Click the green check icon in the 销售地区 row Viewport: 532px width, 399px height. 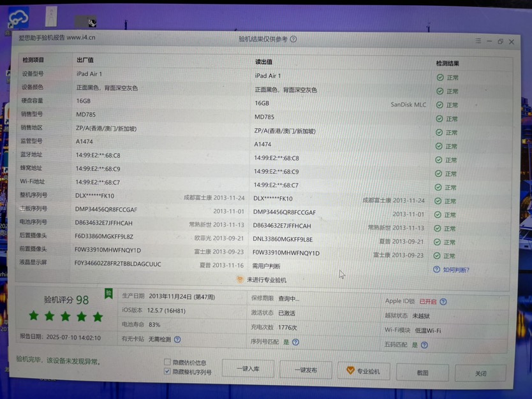coord(439,133)
